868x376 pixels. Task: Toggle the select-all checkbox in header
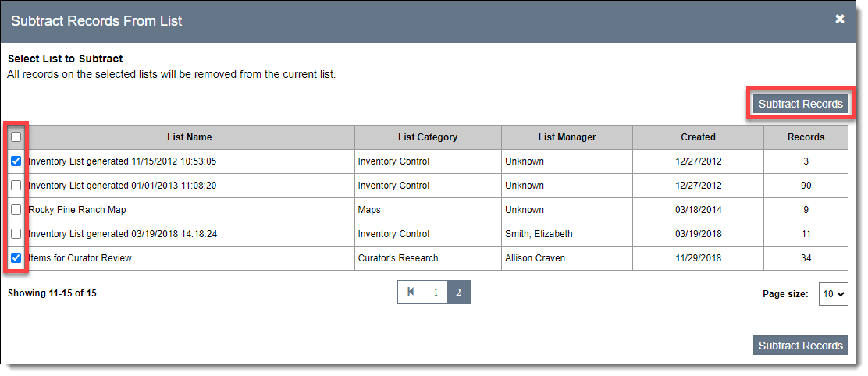tap(16, 137)
